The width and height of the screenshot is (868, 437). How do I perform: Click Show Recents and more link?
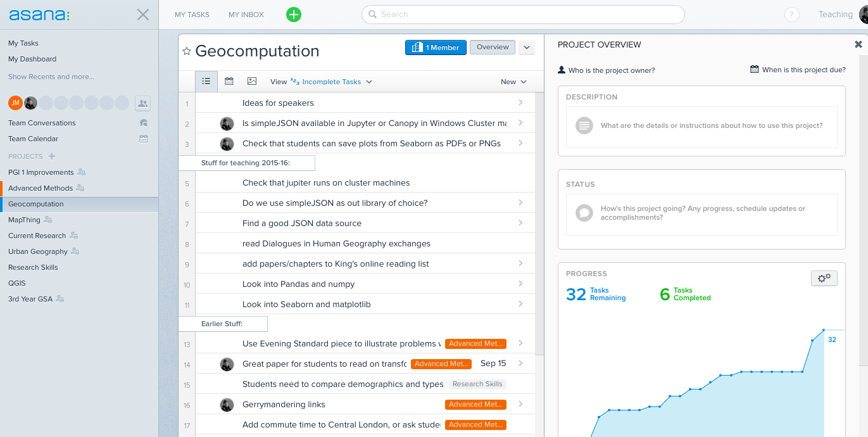pyautogui.click(x=51, y=77)
